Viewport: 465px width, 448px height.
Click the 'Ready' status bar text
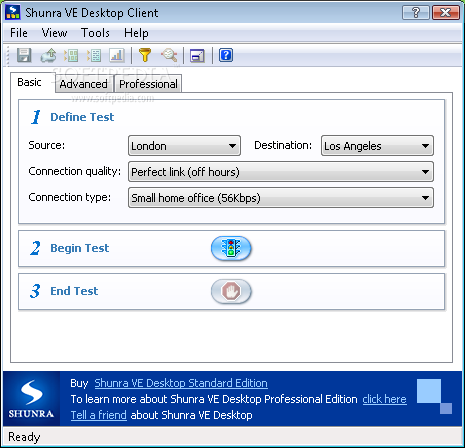tap(24, 437)
